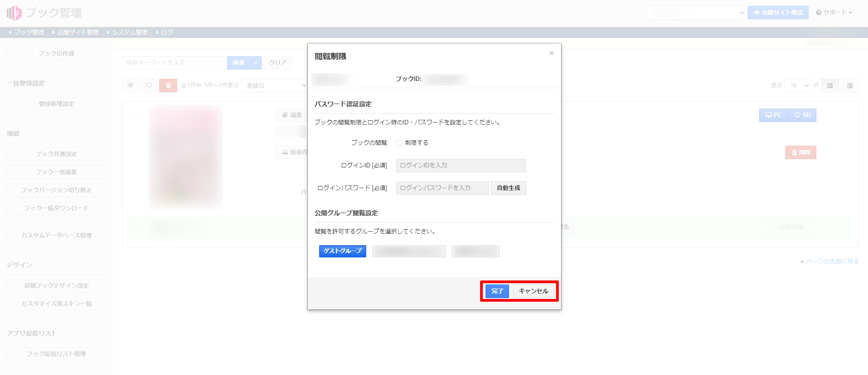This screenshot has height=375, width=868.
Task: Select the ゲストグループ button
Action: coord(343,251)
